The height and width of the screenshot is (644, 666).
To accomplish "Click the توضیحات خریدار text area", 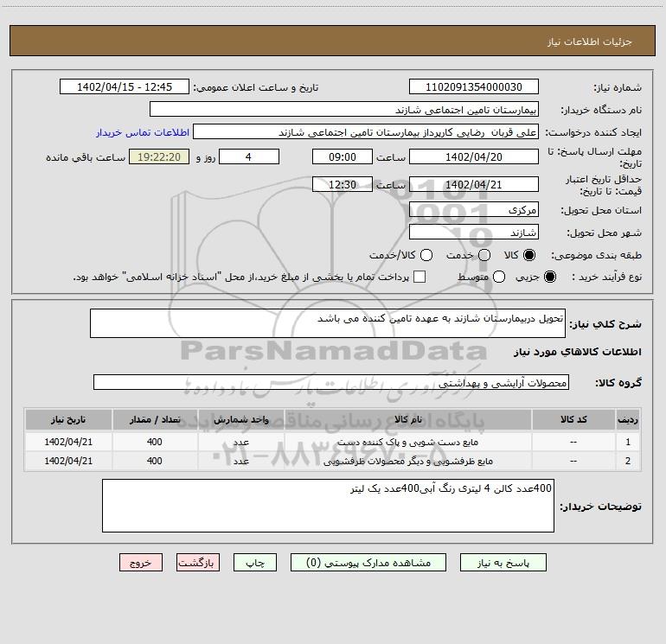I will click(328, 506).
